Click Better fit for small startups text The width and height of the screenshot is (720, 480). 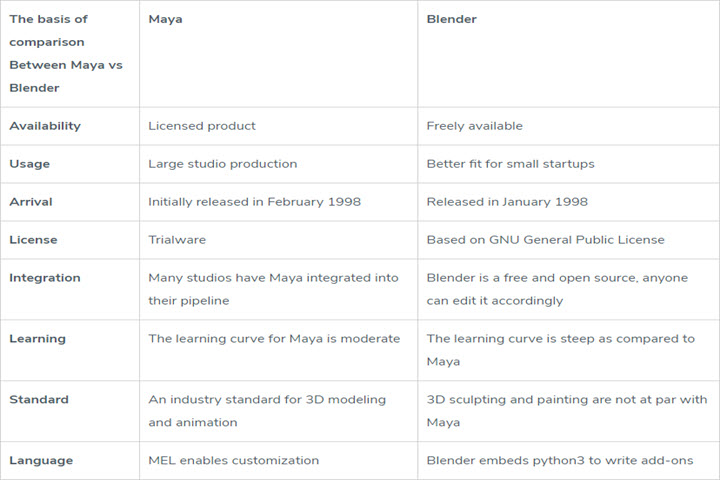point(510,164)
